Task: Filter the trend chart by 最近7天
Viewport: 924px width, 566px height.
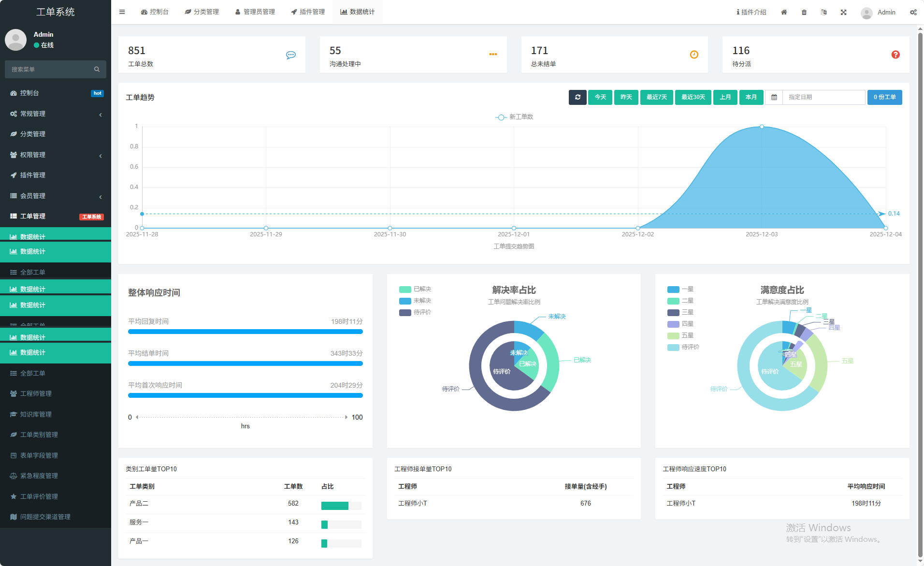Action: click(x=656, y=97)
